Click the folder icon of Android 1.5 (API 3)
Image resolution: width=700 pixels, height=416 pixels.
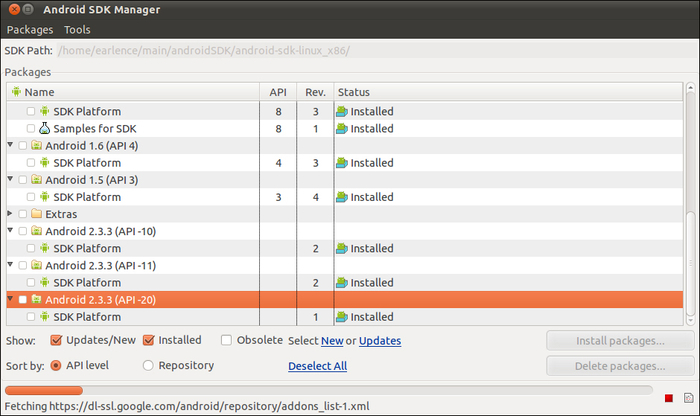(37, 179)
